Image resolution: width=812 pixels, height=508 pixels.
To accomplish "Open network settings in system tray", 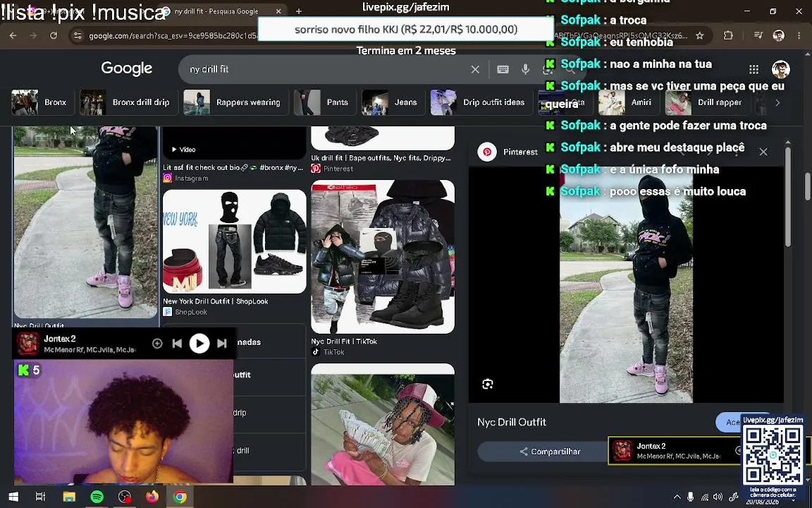I will click(705, 497).
